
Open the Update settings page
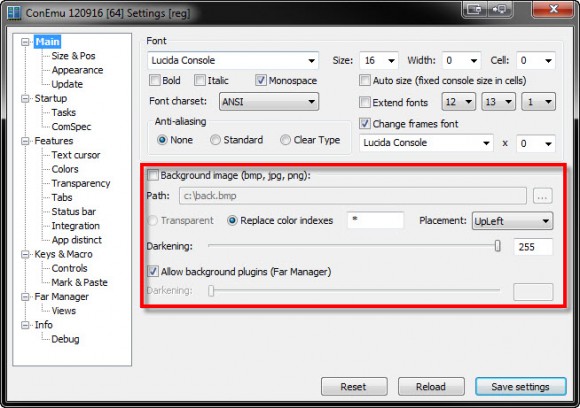[x=67, y=84]
